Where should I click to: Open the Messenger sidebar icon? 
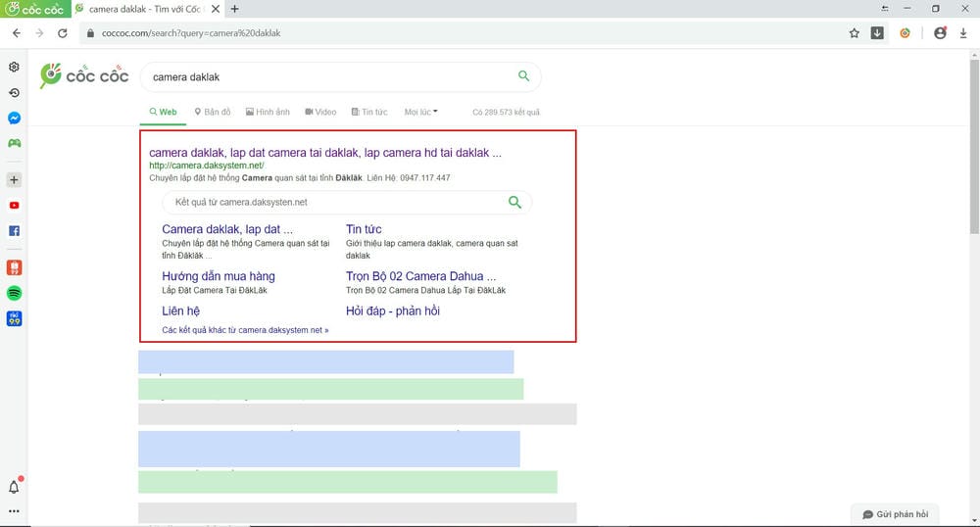[x=14, y=118]
